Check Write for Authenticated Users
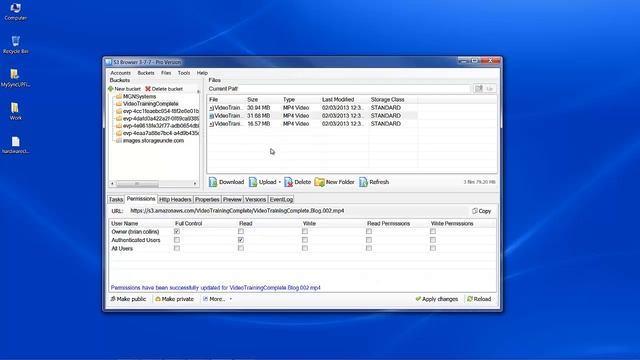 305,240
